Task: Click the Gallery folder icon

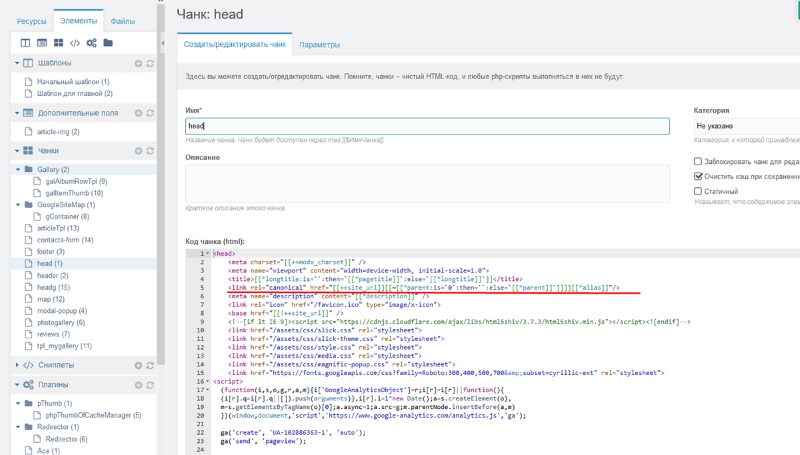Action: [29, 169]
